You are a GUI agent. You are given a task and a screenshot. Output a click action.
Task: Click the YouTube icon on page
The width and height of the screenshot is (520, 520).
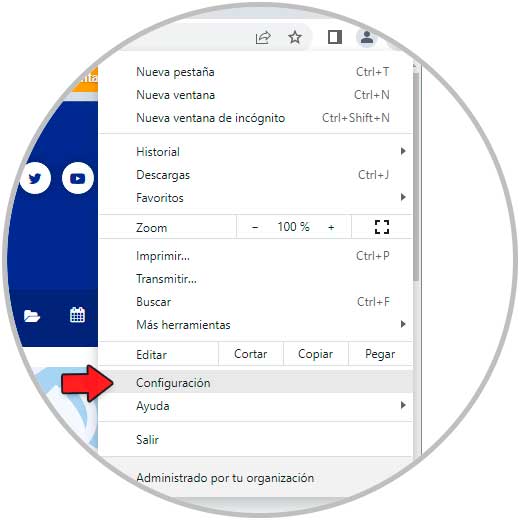[78, 178]
